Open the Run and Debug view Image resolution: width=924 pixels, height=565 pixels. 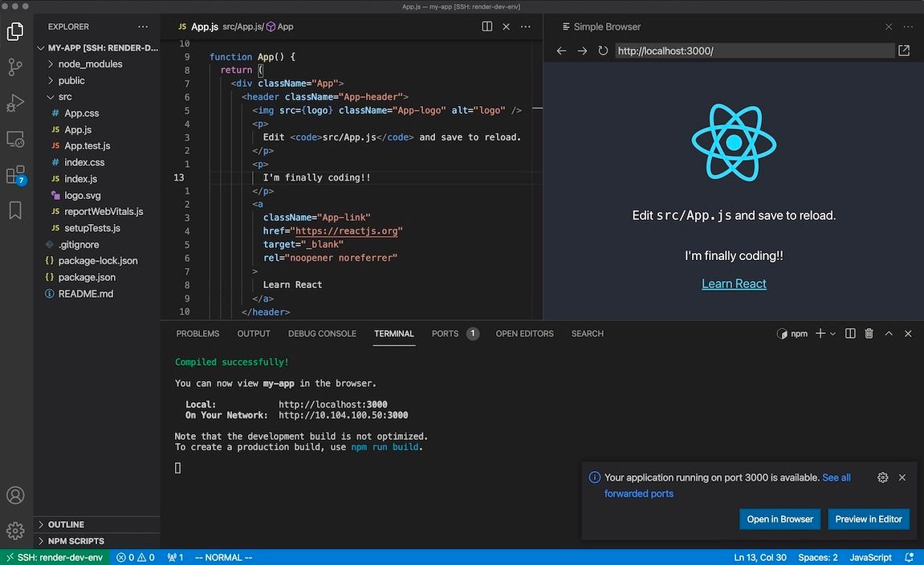(15, 103)
